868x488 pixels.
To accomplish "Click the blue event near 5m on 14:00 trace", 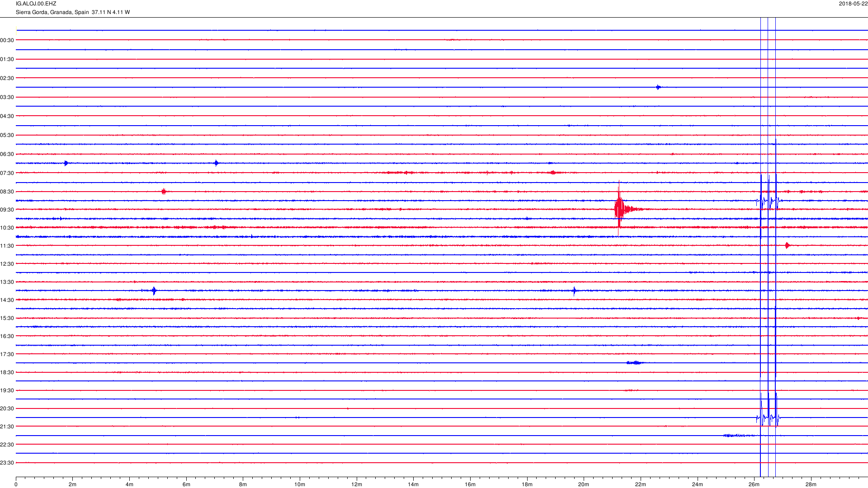I will tap(154, 291).
